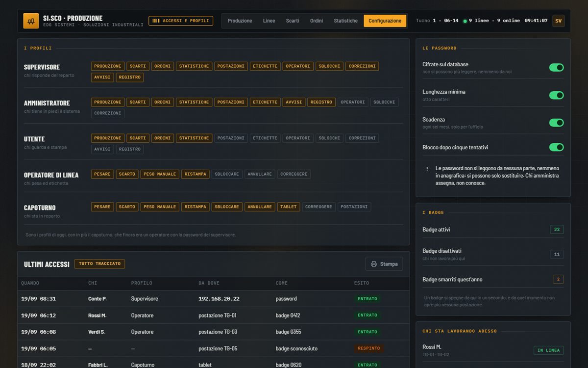Switch off password Scadenza toggle
588x368 pixels.
(556, 122)
